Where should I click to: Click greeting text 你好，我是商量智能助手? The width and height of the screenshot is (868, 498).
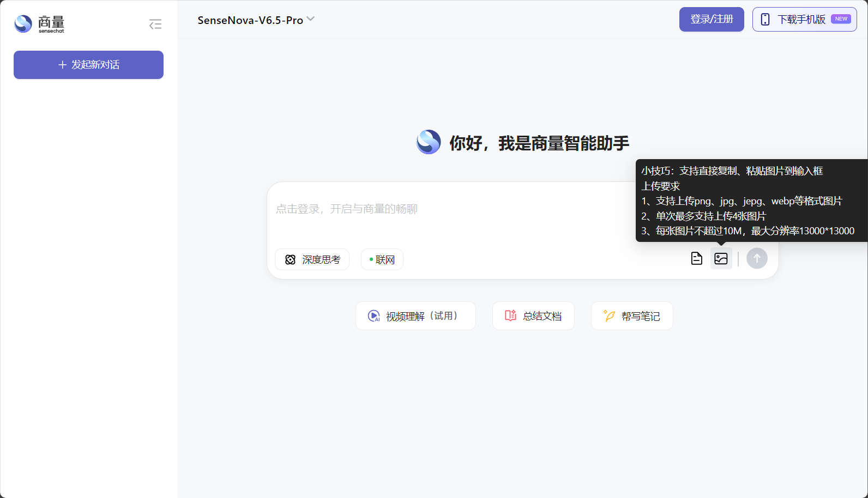point(539,143)
